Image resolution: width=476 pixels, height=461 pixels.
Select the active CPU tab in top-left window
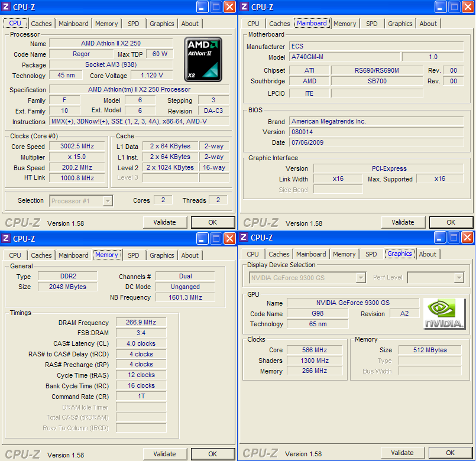[x=15, y=24]
